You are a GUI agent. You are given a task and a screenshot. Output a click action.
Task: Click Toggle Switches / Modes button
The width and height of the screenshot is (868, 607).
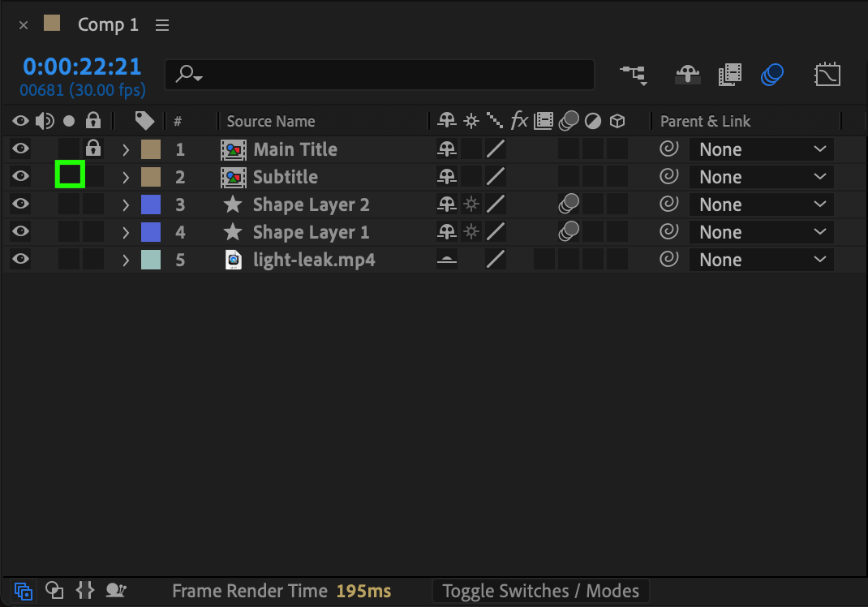540,591
